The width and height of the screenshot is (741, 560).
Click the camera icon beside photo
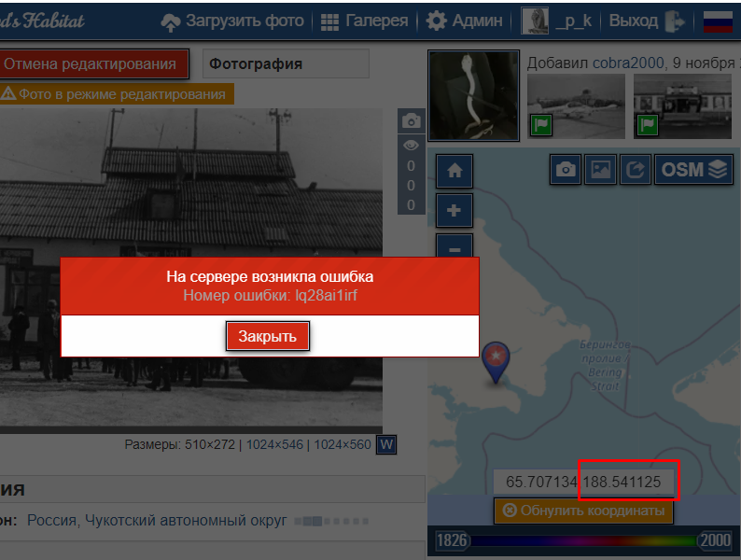(412, 121)
